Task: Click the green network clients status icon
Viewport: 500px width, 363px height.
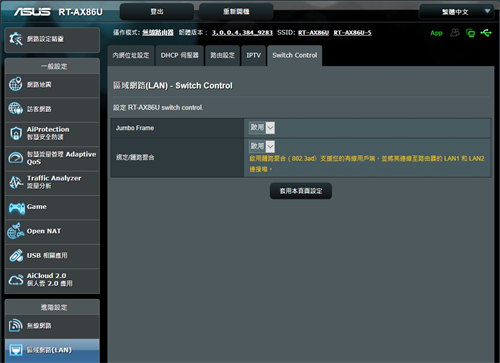Action: tap(470, 33)
